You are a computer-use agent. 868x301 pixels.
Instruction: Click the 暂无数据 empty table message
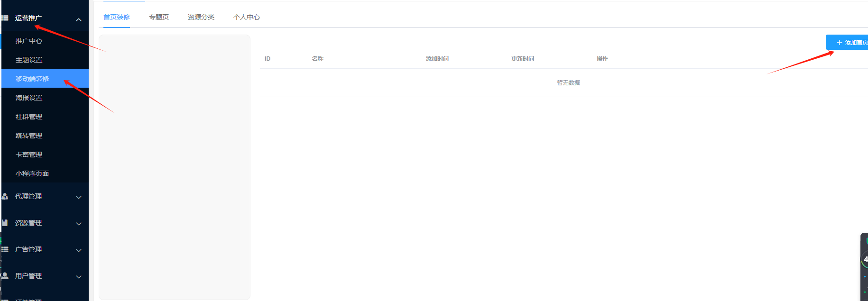[568, 82]
